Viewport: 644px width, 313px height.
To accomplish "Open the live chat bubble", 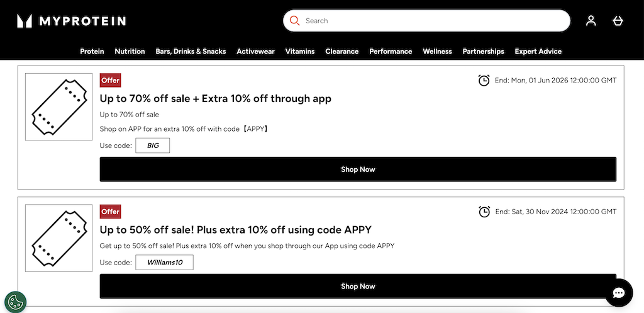I will coord(618,292).
